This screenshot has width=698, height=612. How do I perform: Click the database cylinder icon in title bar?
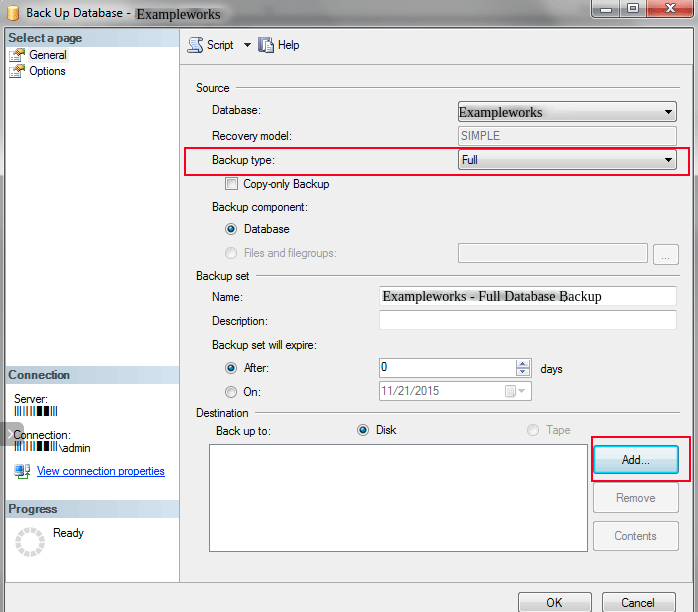tap(13, 13)
